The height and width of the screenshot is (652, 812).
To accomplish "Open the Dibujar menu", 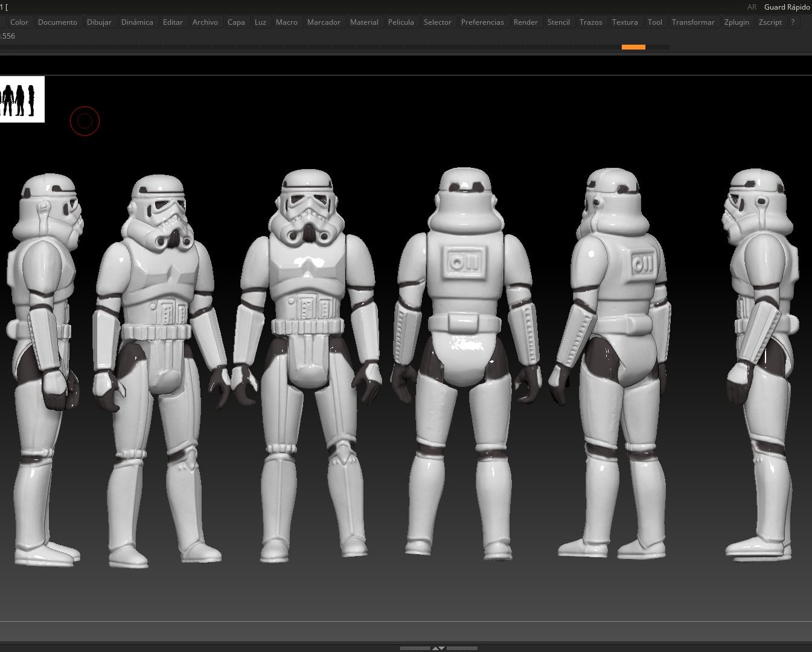I will pyautogui.click(x=99, y=22).
